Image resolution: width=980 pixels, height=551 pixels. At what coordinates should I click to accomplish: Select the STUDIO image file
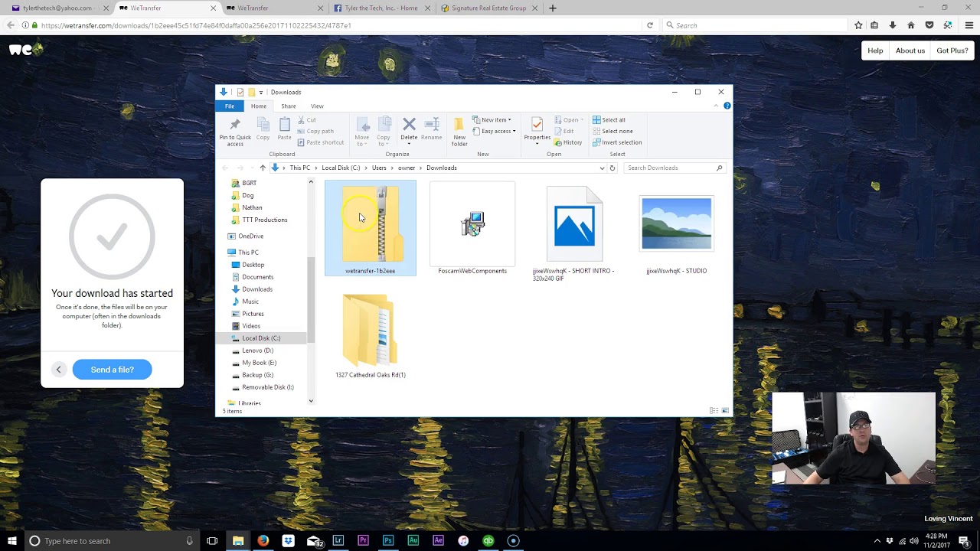point(676,233)
